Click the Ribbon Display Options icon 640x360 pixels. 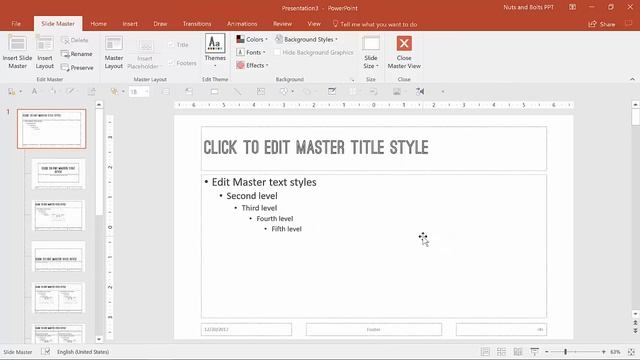(573, 7)
